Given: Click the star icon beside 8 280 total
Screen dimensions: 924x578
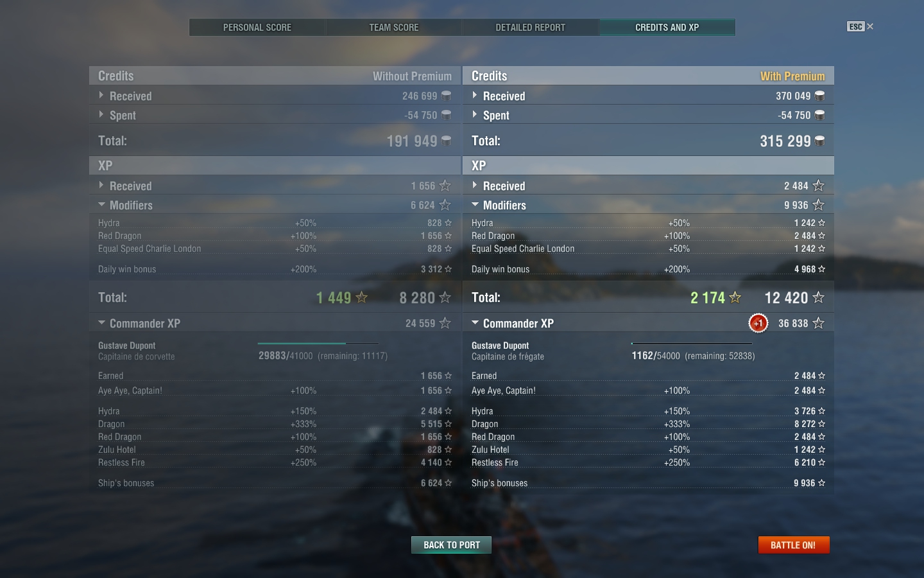Looking at the screenshot, I should pyautogui.click(x=445, y=297).
